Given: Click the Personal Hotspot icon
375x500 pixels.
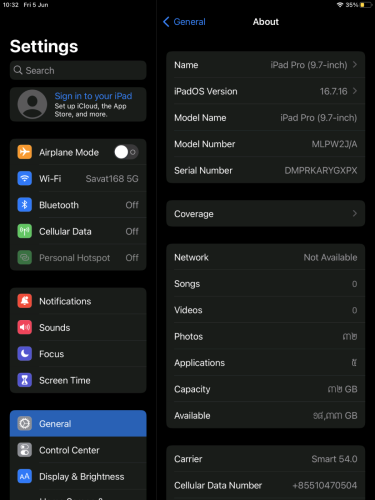Looking at the screenshot, I should (25, 257).
